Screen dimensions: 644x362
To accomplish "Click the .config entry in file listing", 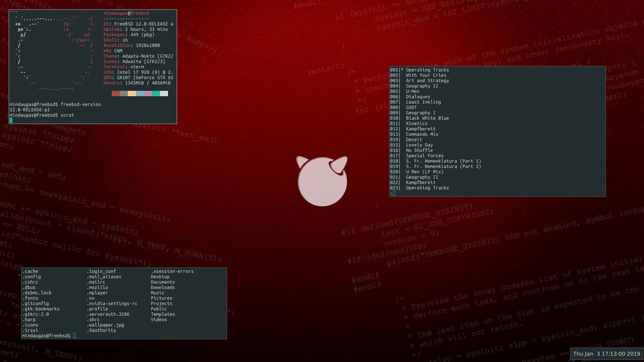I will click(32, 277).
